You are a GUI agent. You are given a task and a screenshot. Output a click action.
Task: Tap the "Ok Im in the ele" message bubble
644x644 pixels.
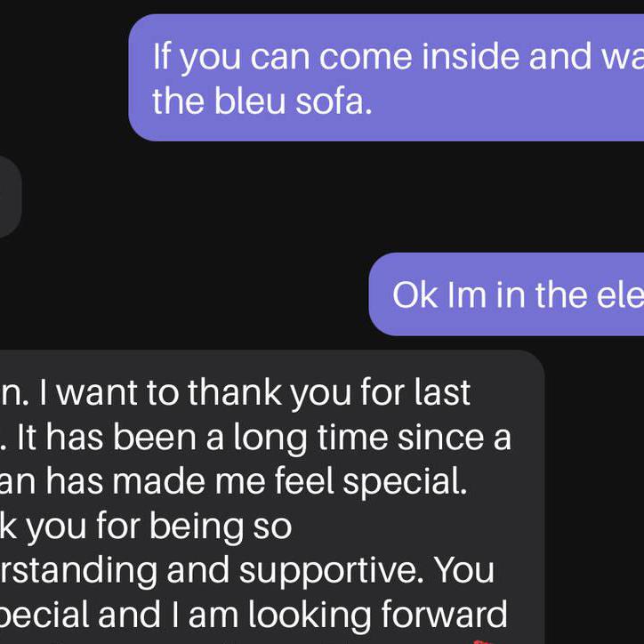click(x=507, y=294)
